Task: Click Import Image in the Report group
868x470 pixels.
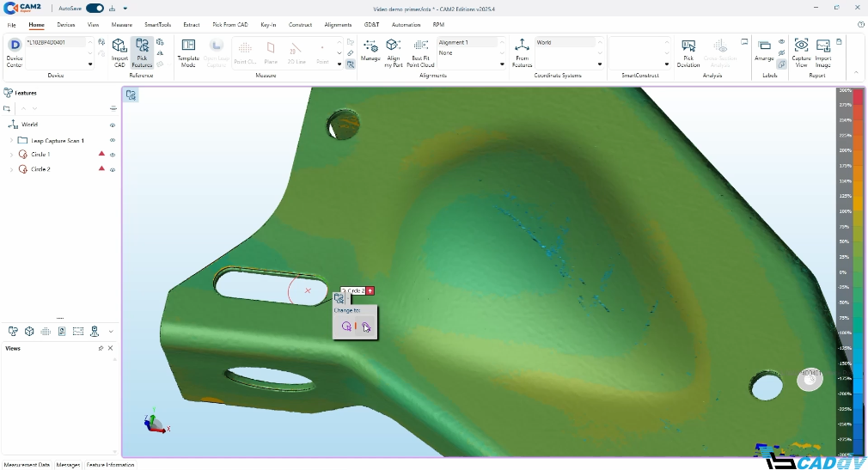Action: pyautogui.click(x=823, y=53)
